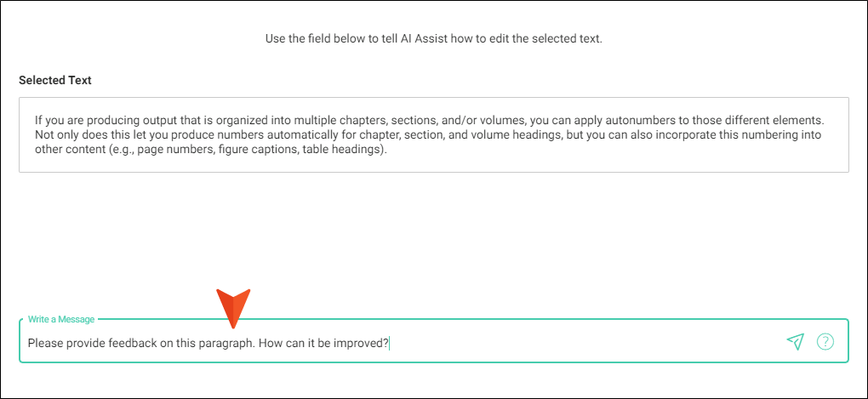Click the instruction line about AI Assist
Image resolution: width=868 pixels, height=399 pixels.
(x=433, y=39)
